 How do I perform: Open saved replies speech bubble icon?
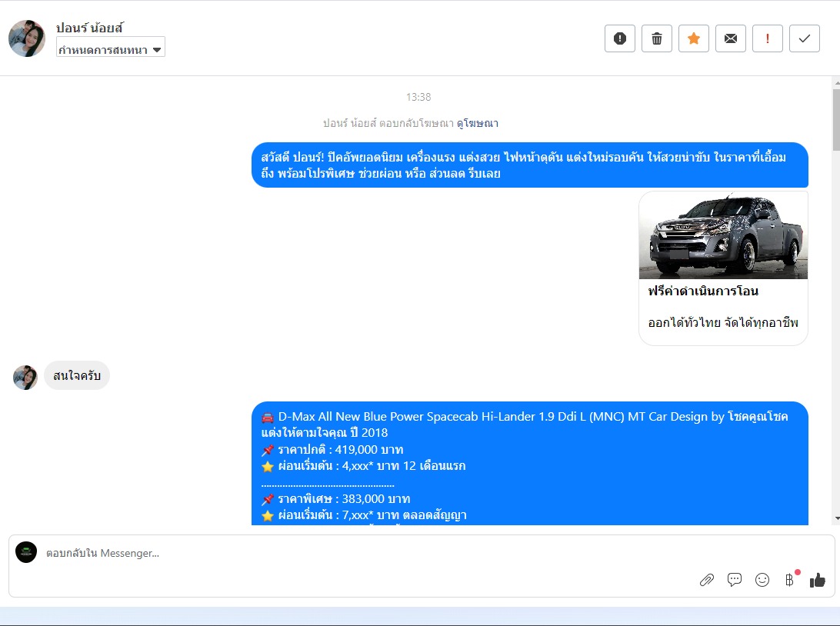735,580
